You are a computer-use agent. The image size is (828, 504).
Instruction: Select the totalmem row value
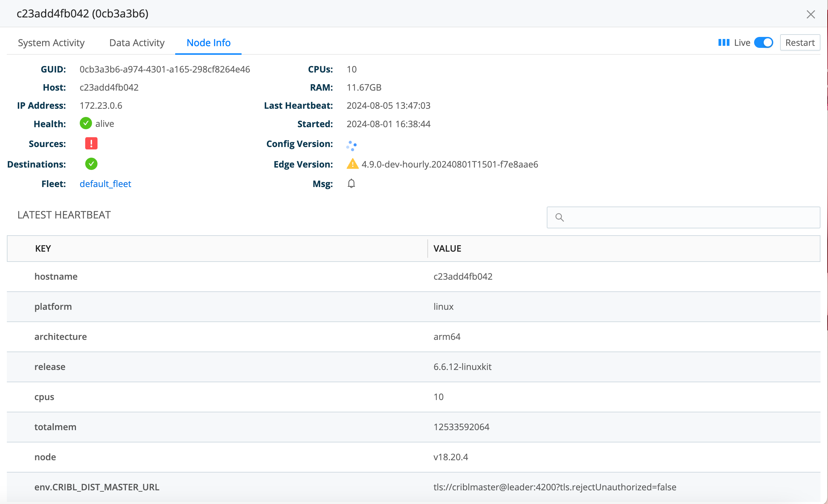462,427
